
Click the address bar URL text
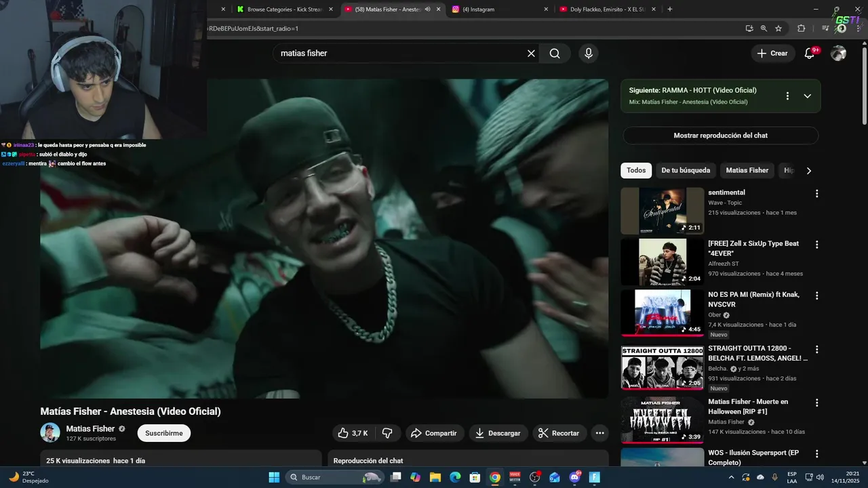(x=254, y=28)
